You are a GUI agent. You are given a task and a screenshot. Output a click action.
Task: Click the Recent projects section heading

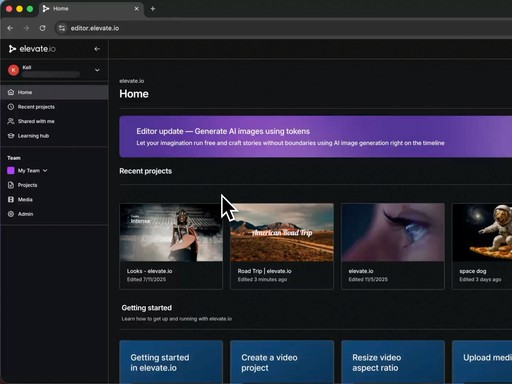(146, 171)
